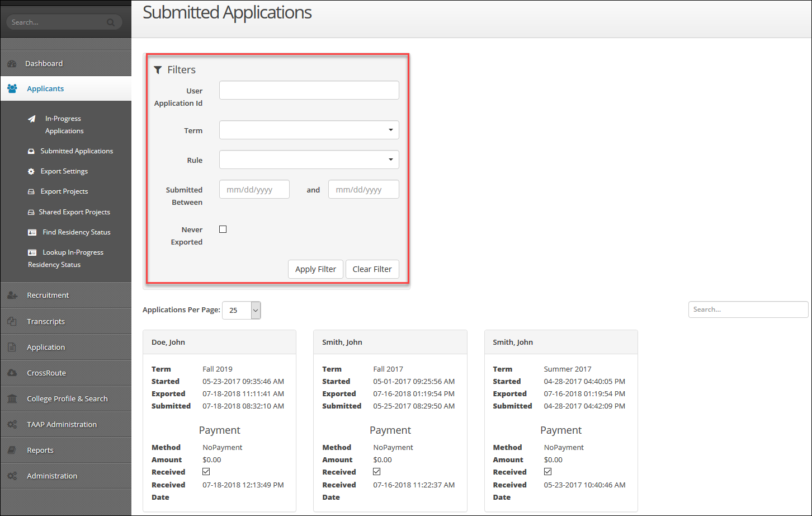Enable the Never Exported checkbox

click(223, 229)
